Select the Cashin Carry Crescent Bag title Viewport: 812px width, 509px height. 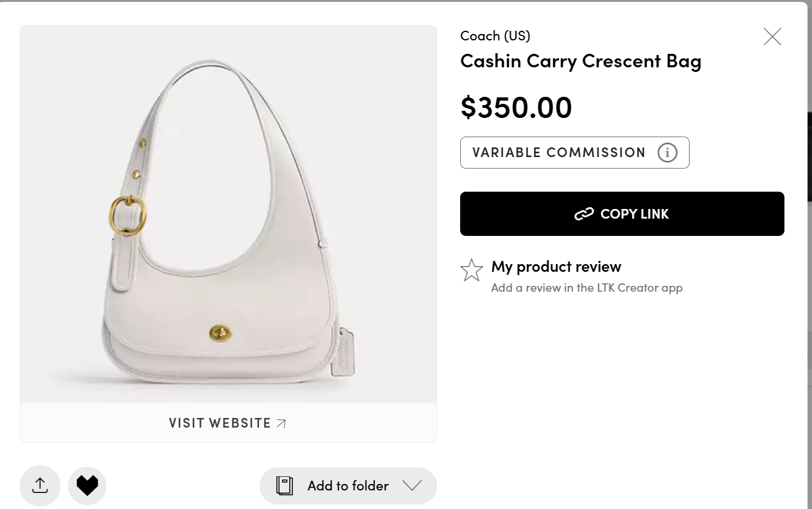click(x=581, y=61)
